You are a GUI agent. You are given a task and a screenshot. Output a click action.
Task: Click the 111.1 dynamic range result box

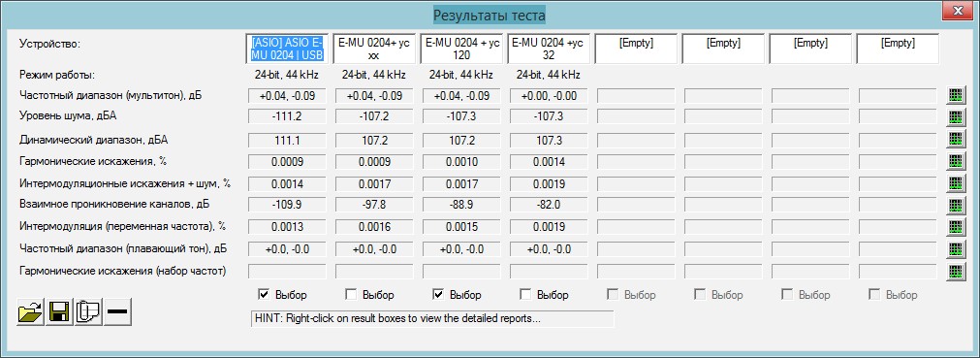pos(287,139)
